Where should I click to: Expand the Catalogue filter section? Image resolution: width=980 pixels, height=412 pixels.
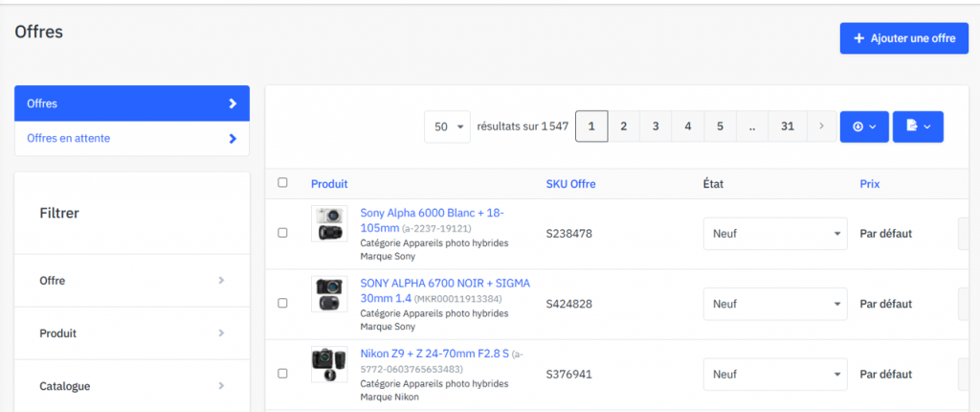132,386
